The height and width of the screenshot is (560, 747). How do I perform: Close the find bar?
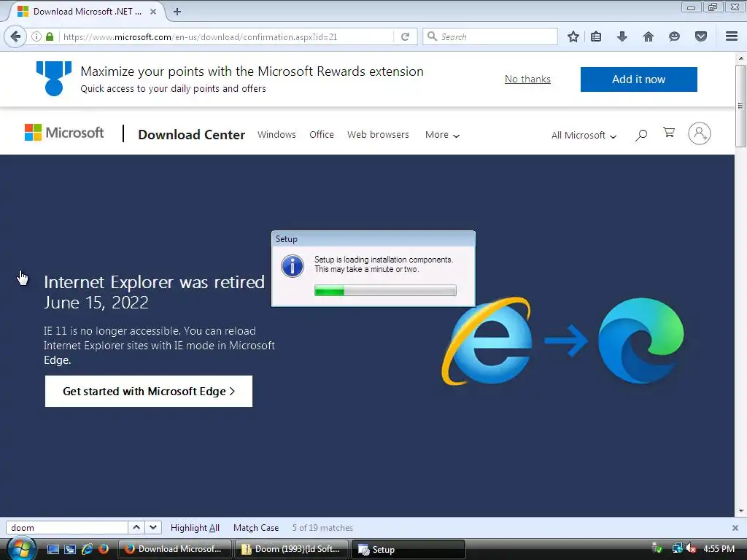point(735,528)
